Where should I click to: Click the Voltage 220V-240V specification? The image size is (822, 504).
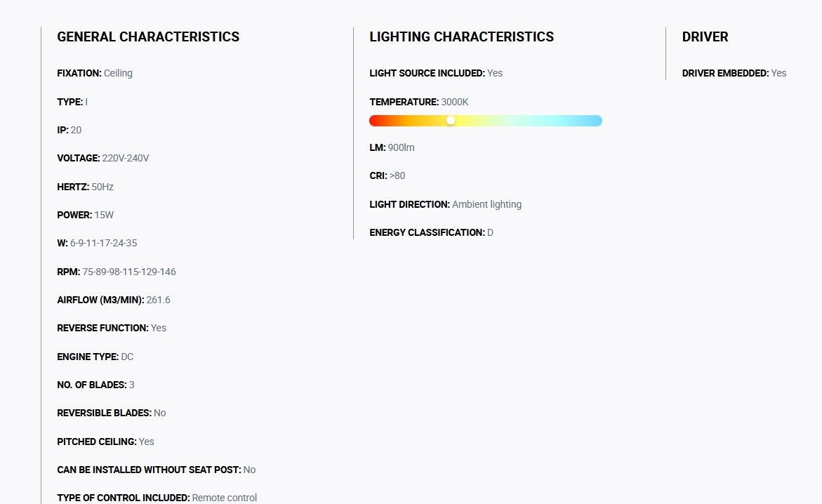point(103,159)
